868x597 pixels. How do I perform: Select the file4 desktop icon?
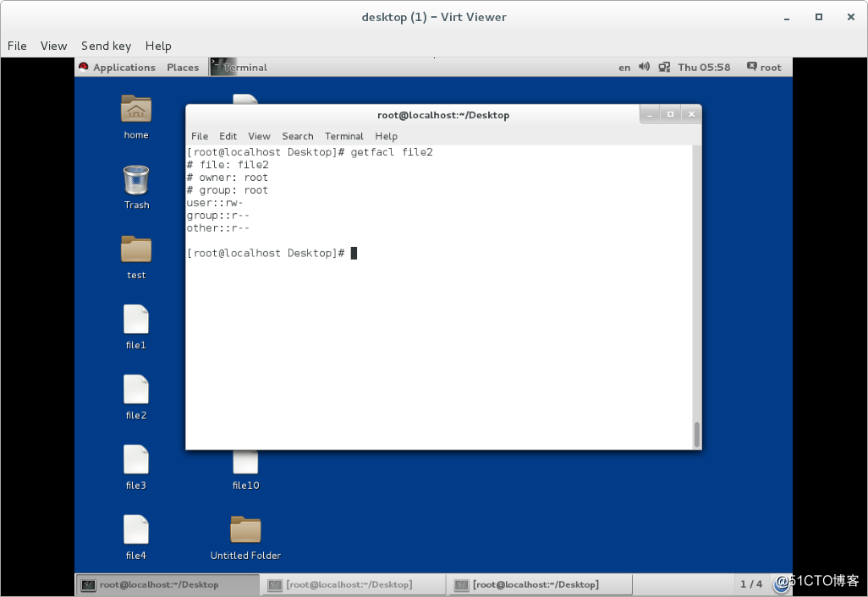coord(135,529)
